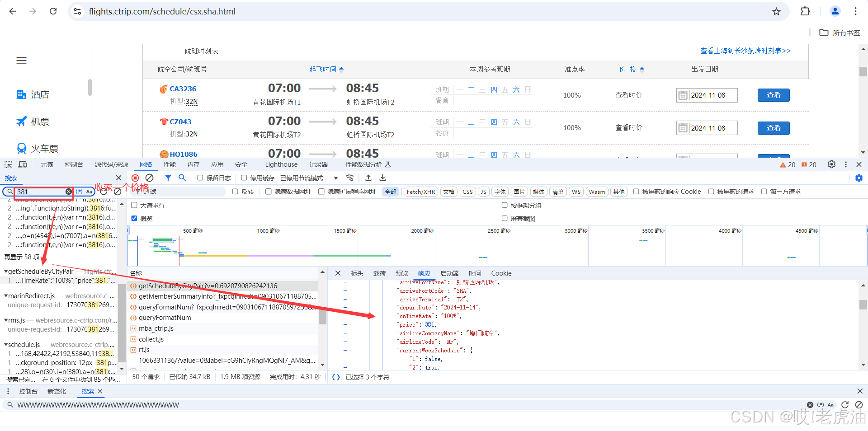This screenshot has height=431, width=868.
Task: Click 查看 button for CZ043 flight
Action: [x=774, y=128]
